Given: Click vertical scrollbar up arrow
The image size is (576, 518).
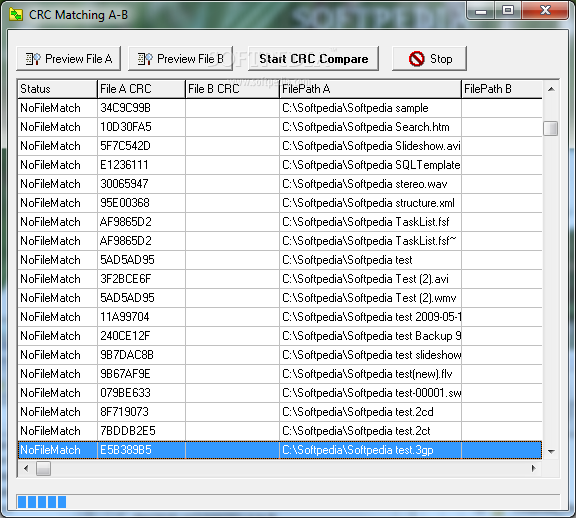Looking at the screenshot, I should tap(551, 89).
